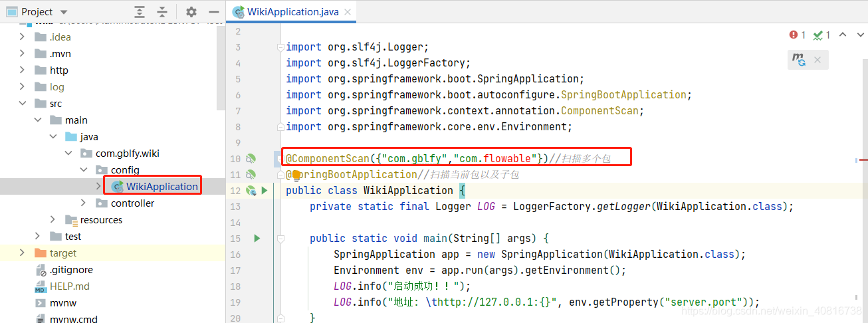Expand the test folder arrow
This screenshot has height=323, width=868.
pyautogui.click(x=38, y=237)
